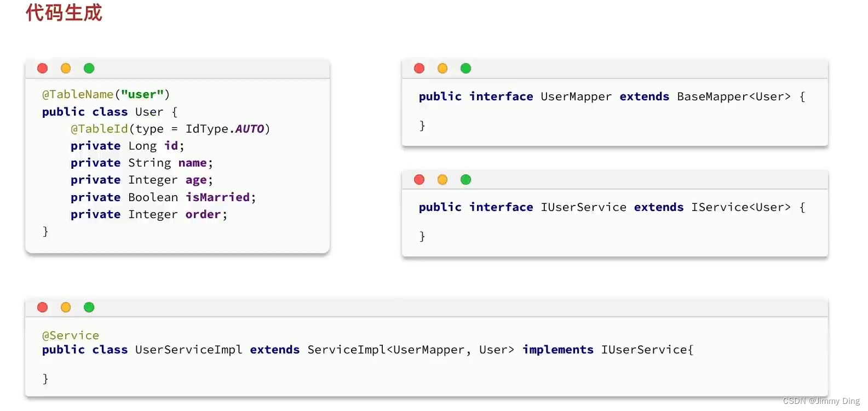Click red dot on UserServiceImpl window
Viewport: 868px width, 411px height.
(42, 307)
